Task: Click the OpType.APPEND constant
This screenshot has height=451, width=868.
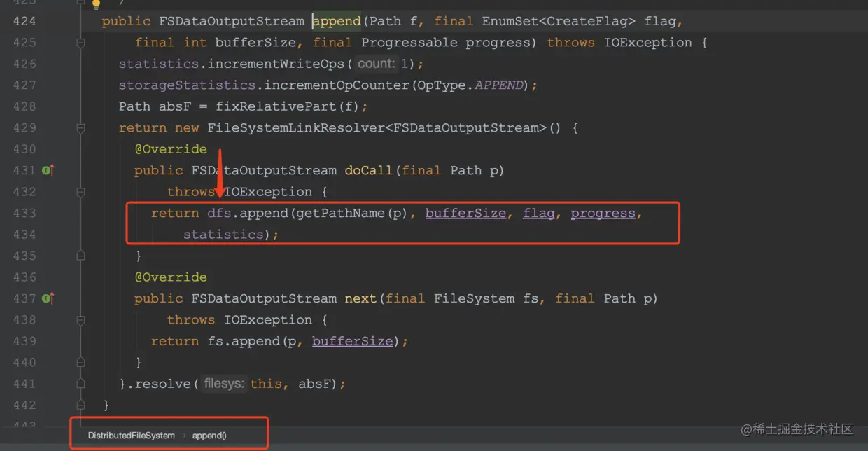Action: pos(469,85)
